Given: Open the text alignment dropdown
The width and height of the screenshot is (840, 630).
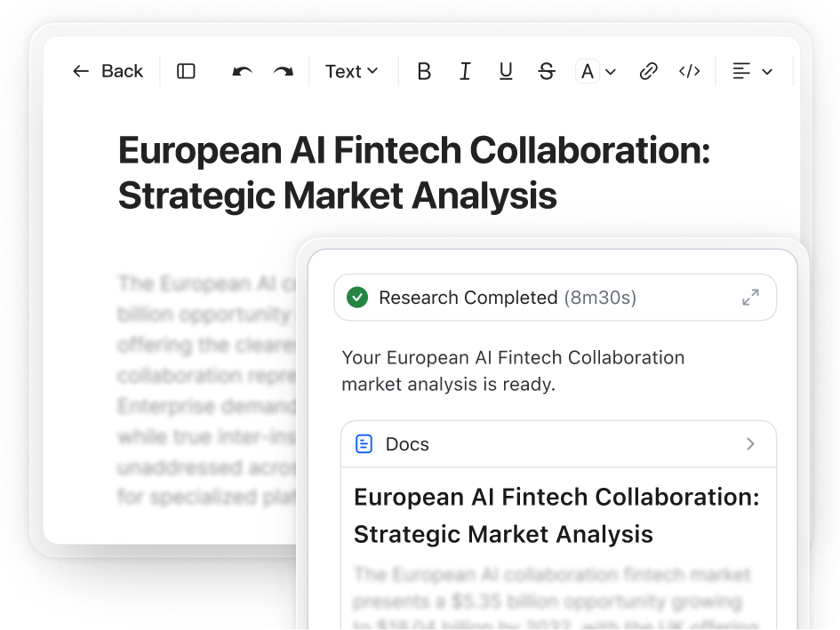Looking at the screenshot, I should pos(751,71).
